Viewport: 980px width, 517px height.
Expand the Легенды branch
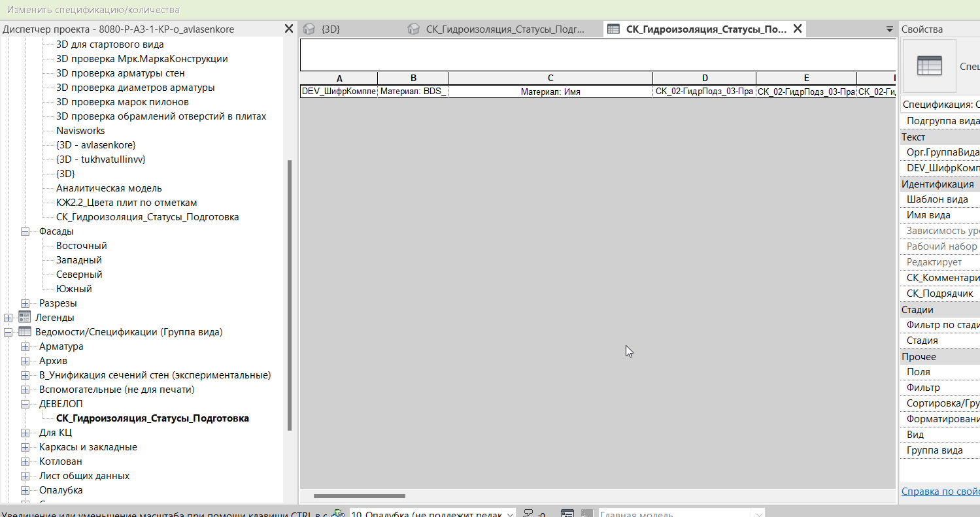coord(8,318)
